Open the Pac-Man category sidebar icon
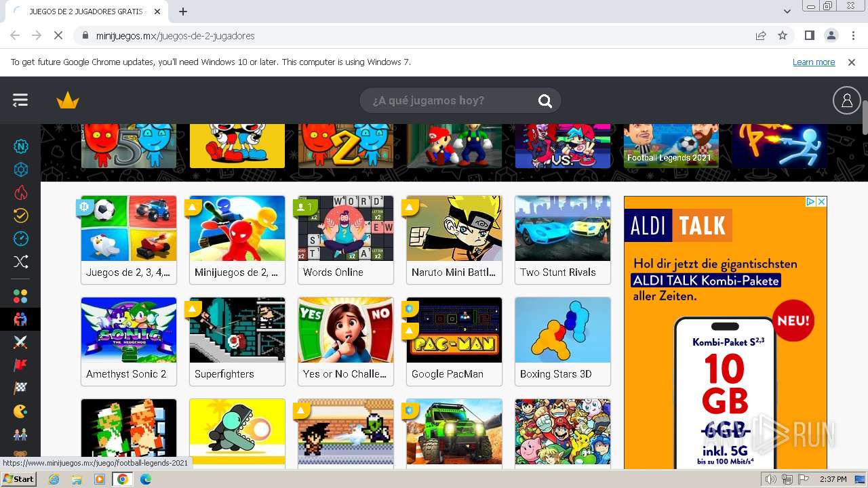This screenshot has width=868, height=488. pos(21,411)
